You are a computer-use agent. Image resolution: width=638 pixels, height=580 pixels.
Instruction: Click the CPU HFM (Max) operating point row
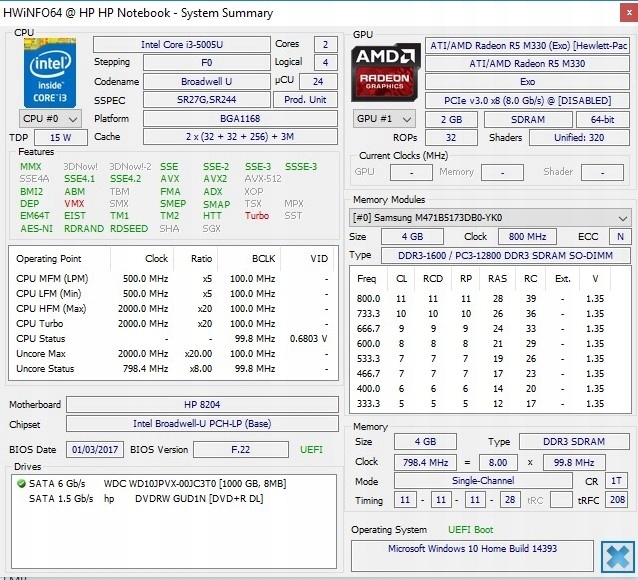tap(173, 309)
